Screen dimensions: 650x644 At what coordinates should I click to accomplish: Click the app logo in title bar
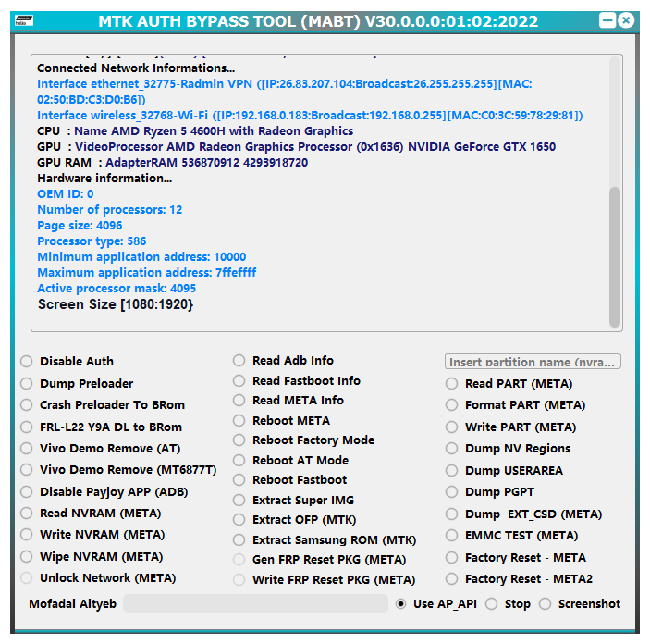pyautogui.click(x=24, y=20)
